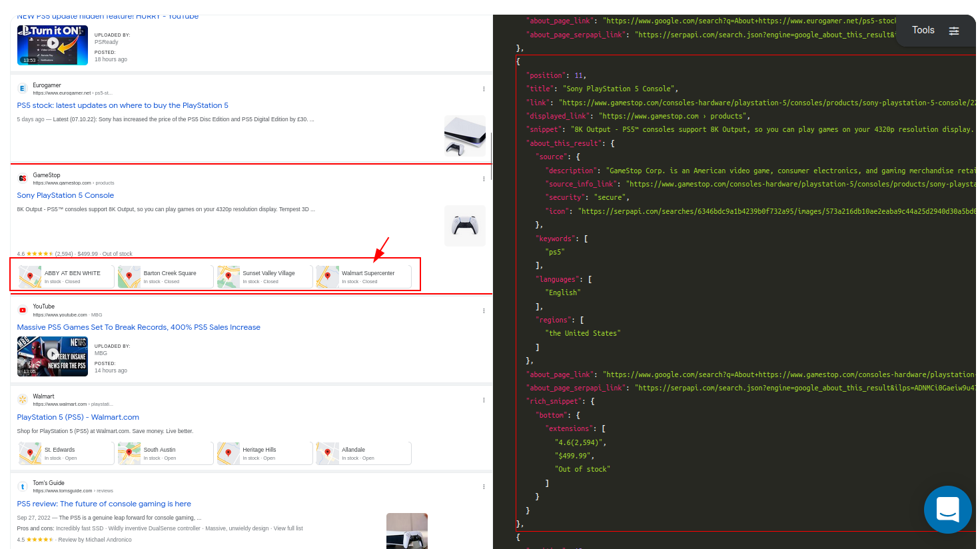The width and height of the screenshot is (980, 549).
Task: Play the 'Turn it ON!' video thumbnail
Action: (53, 45)
